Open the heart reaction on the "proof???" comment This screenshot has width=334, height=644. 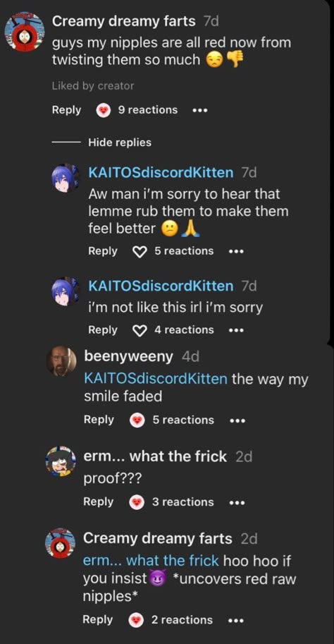(137, 502)
